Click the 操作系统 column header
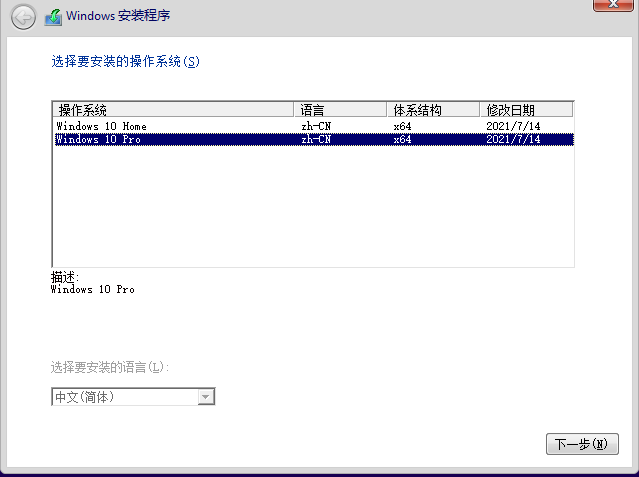639x477 pixels. 173,110
